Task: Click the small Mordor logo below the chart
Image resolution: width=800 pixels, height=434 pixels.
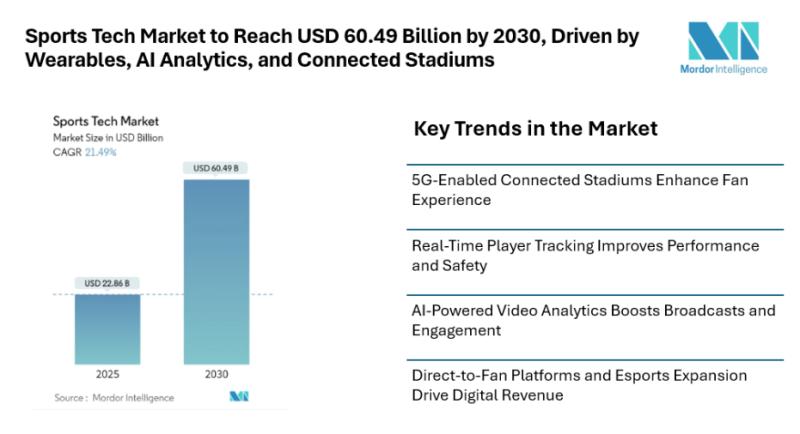Action: [x=238, y=397]
